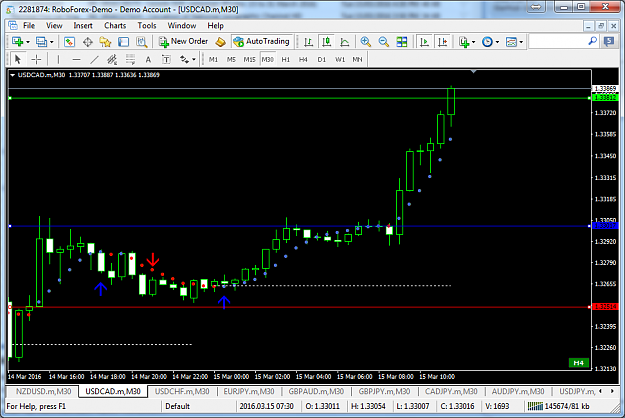Expand the Indicators dropdown arrow
Viewport: 625px width, 418px height.
pos(473,42)
